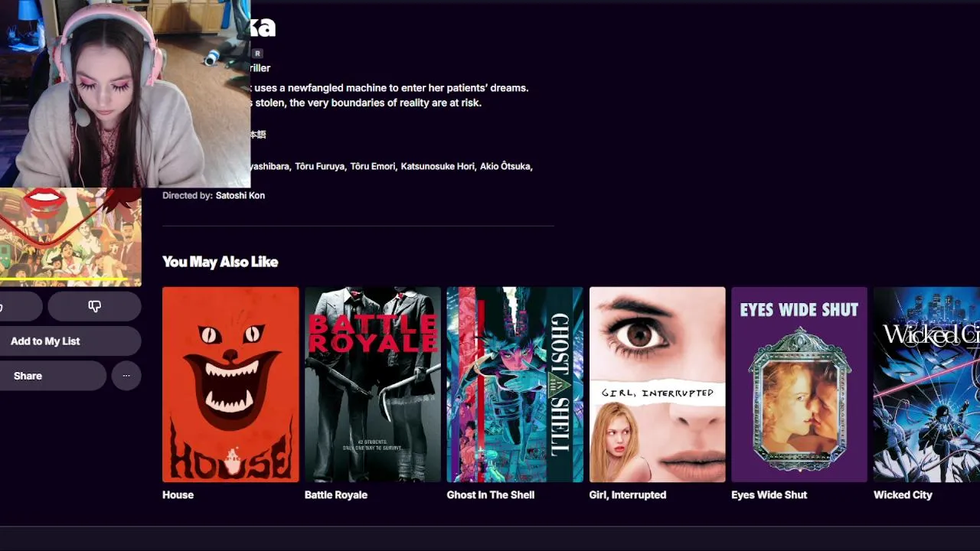Open cast member Tōru Emori

pos(373,166)
